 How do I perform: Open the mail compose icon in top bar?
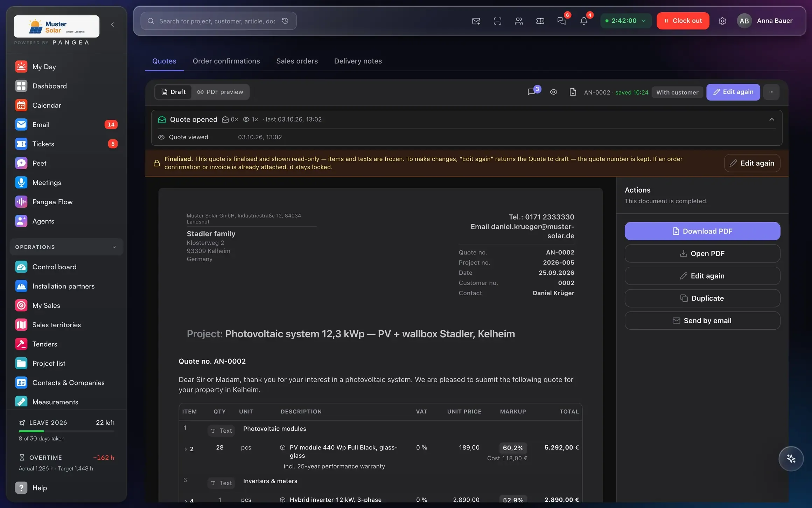476,21
